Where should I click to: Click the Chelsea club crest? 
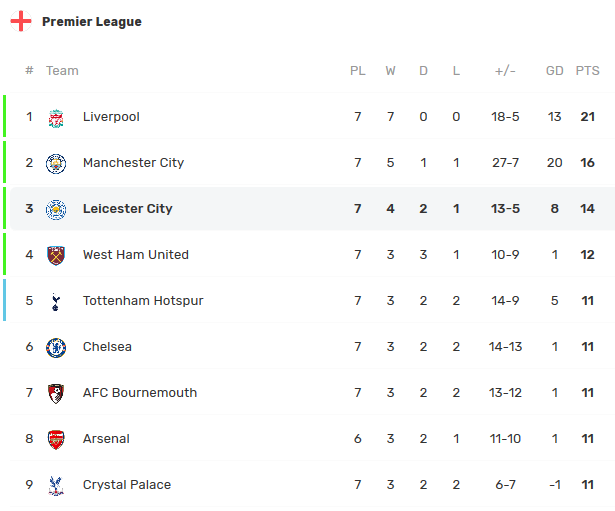click(56, 347)
